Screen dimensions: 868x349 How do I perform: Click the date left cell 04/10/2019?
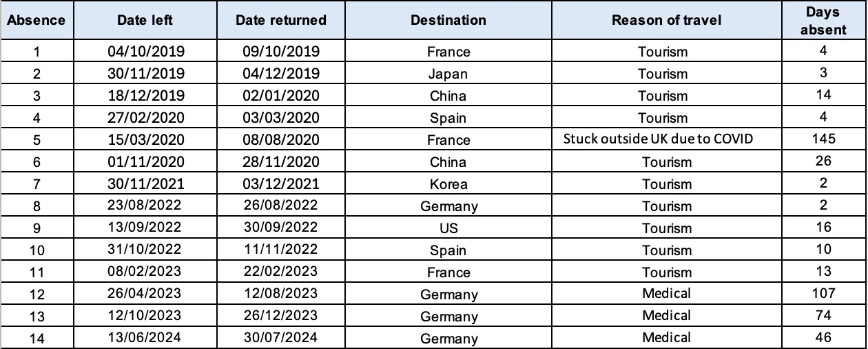point(146,52)
